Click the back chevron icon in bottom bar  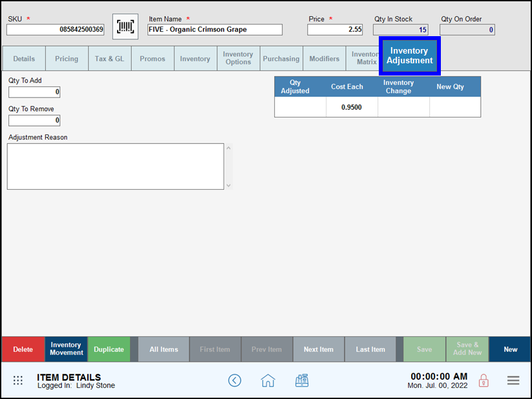235,380
